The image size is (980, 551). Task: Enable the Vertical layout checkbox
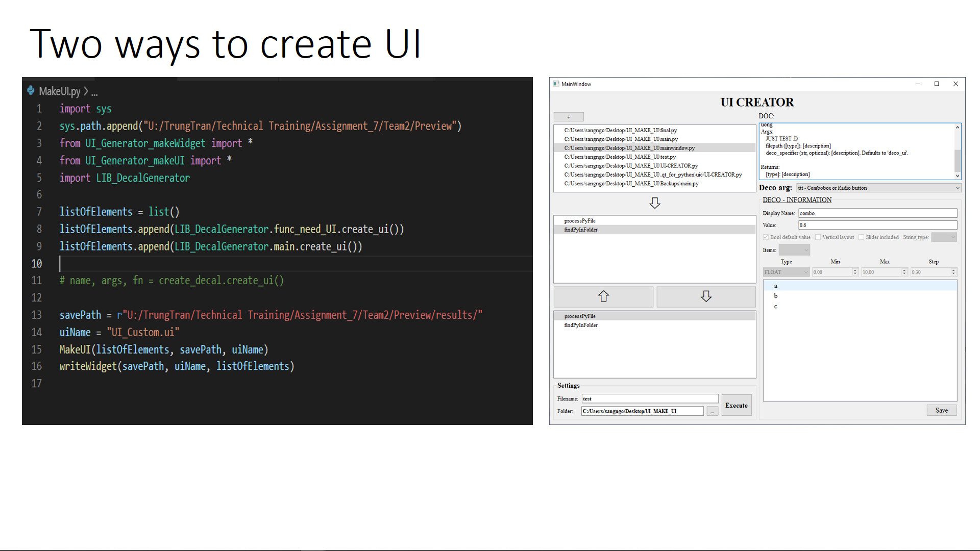click(x=818, y=237)
